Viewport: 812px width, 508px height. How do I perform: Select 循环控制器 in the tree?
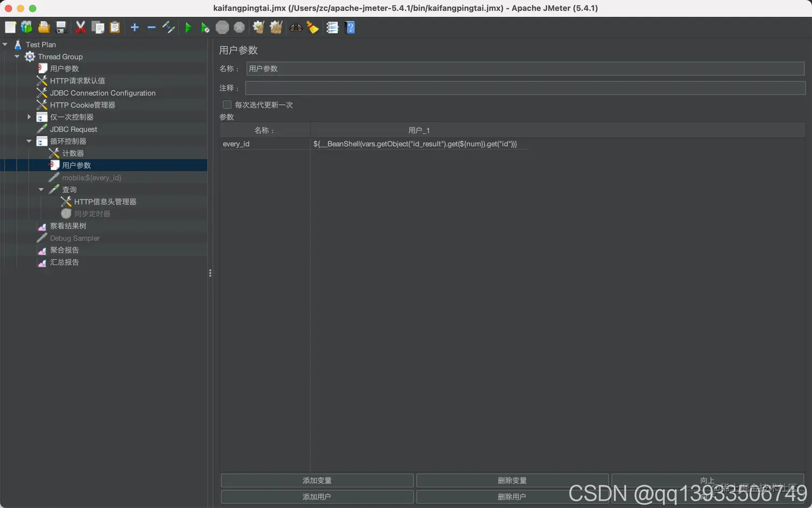tap(68, 141)
